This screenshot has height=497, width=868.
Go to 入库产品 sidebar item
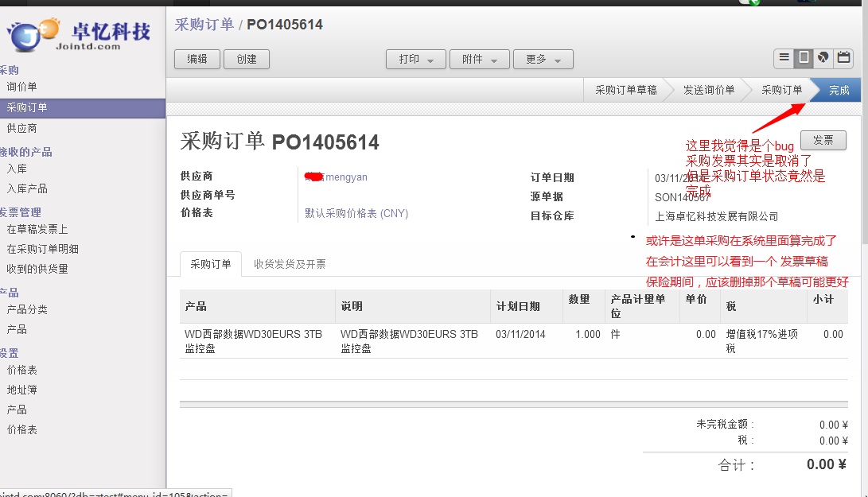click(27, 188)
